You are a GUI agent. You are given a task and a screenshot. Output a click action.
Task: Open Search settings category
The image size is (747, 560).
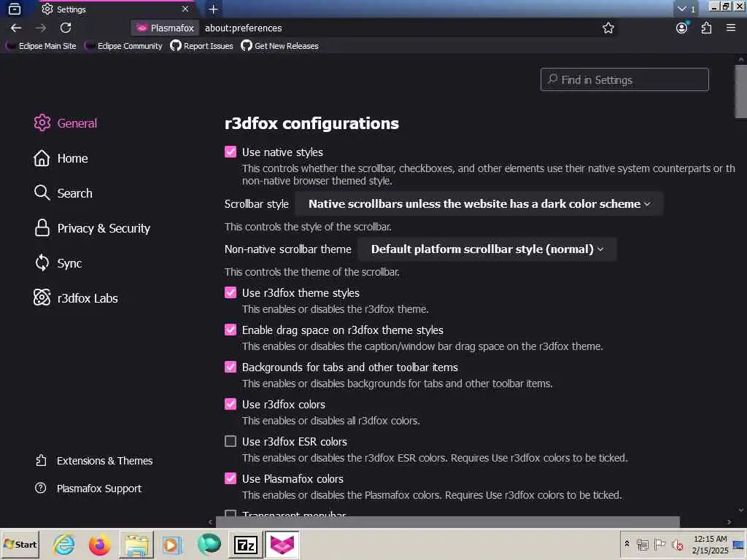(x=63, y=193)
